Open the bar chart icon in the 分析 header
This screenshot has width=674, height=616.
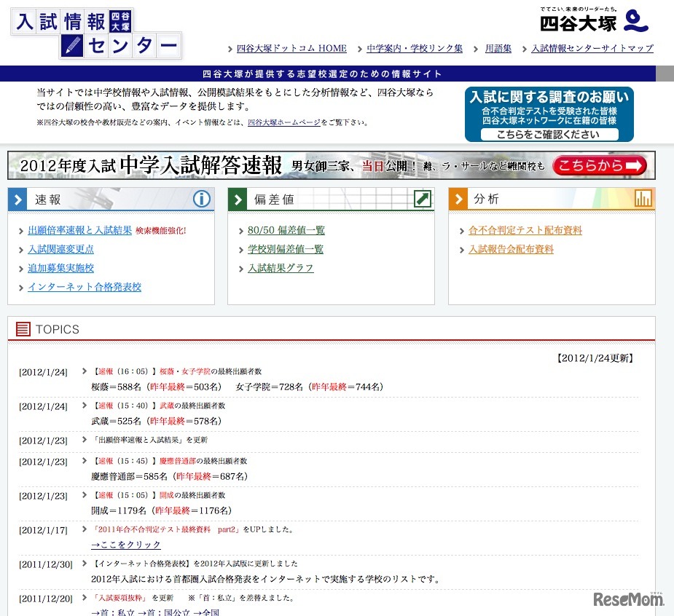pyautogui.click(x=643, y=198)
